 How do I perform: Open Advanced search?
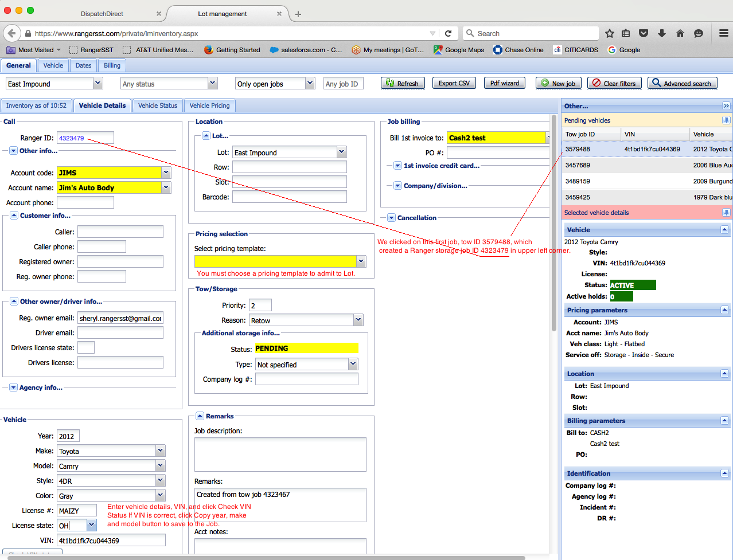pyautogui.click(x=682, y=84)
